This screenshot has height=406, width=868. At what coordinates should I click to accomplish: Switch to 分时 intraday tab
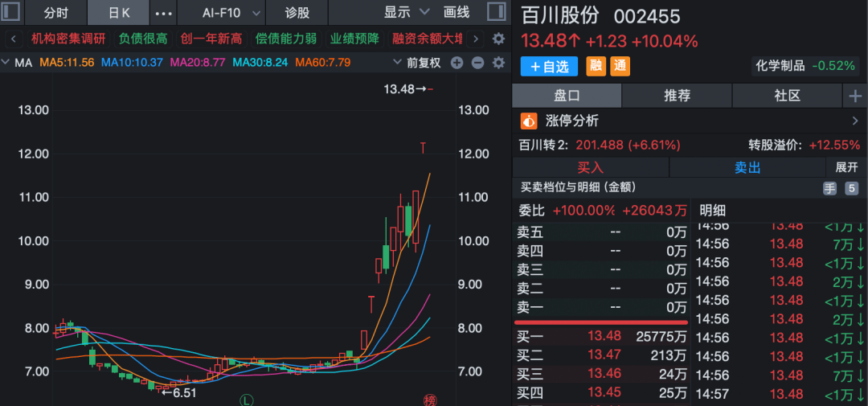click(57, 13)
